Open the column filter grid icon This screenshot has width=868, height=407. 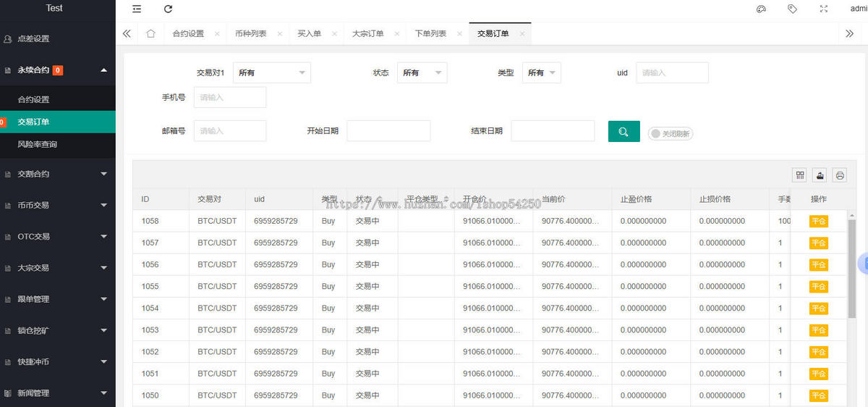click(800, 175)
